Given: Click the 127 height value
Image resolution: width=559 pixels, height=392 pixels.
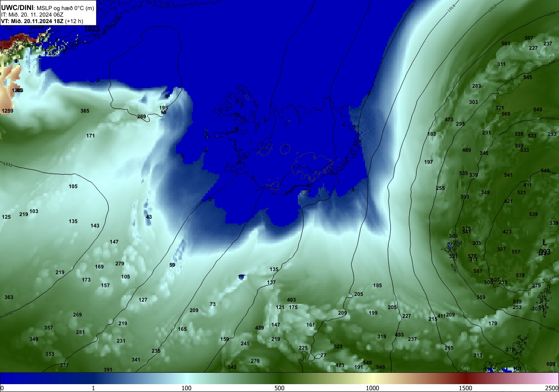Looking at the screenshot, I should (143, 300).
